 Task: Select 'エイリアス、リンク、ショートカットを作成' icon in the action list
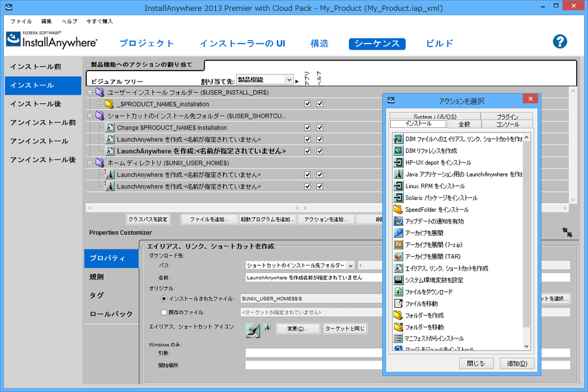click(398, 269)
